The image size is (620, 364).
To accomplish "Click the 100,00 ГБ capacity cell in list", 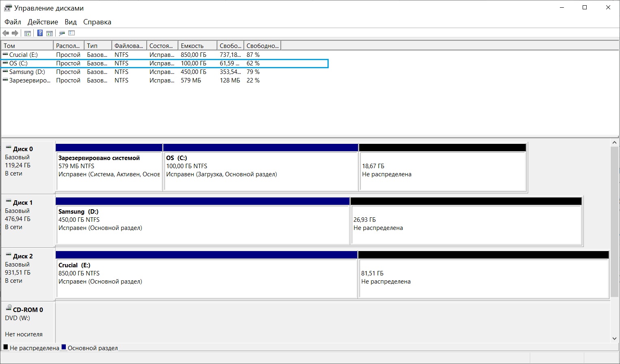I will point(193,63).
